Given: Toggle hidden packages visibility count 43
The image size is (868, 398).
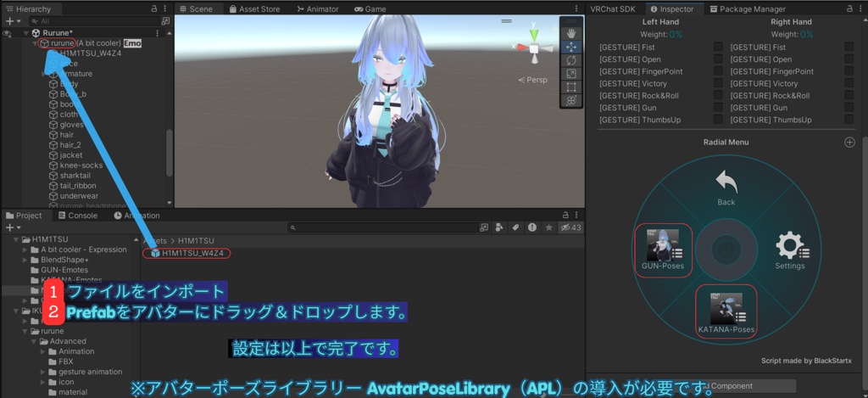Looking at the screenshot, I should click(570, 227).
